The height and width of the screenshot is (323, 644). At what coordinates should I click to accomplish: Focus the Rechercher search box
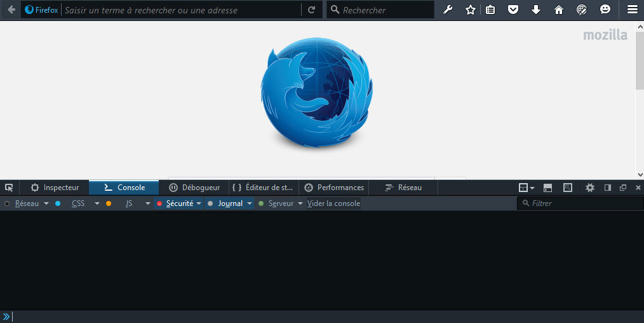(380, 10)
